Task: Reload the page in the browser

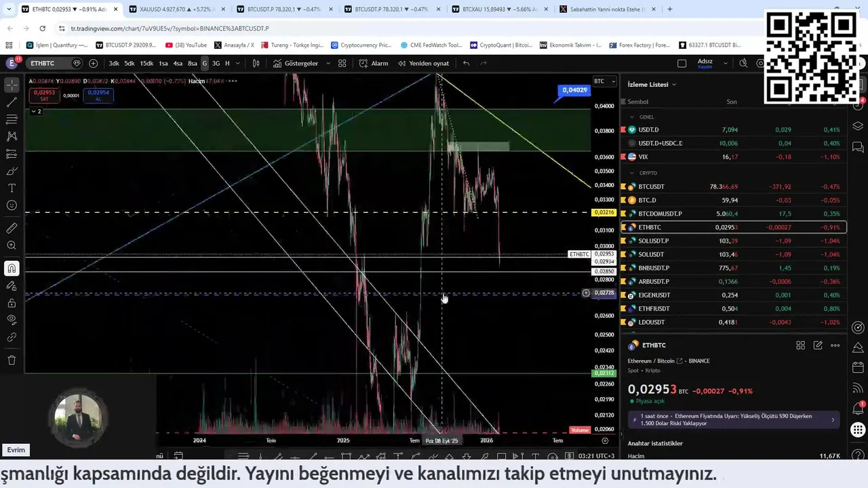Action: [42, 28]
